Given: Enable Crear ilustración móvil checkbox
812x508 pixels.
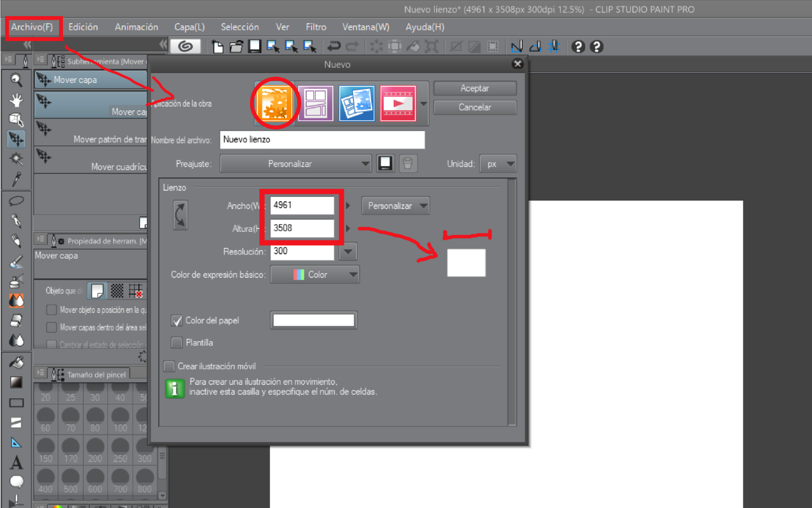Looking at the screenshot, I should tap(169, 366).
